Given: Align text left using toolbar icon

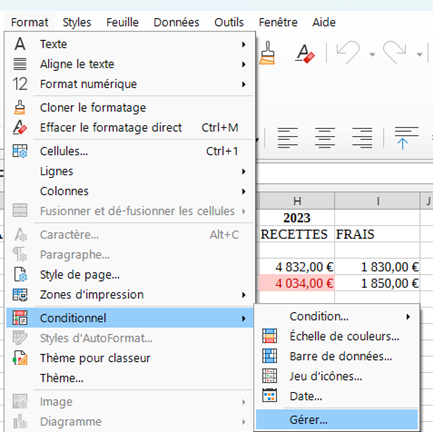Looking at the screenshot, I should [x=288, y=137].
